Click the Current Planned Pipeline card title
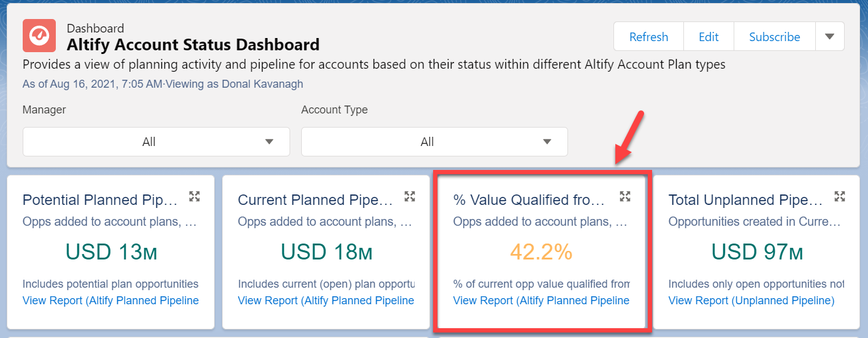This screenshot has width=868, height=338. click(315, 200)
